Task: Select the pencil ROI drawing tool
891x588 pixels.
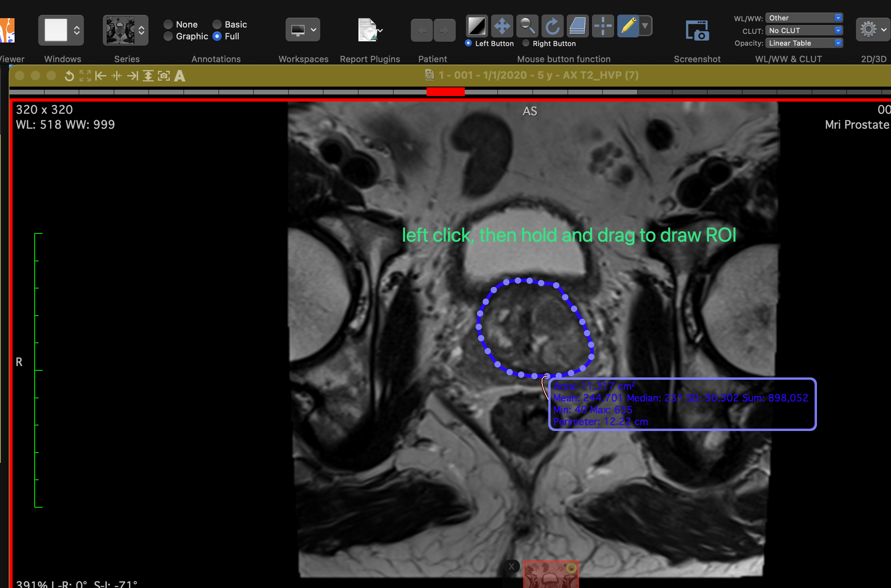Action: click(x=628, y=26)
